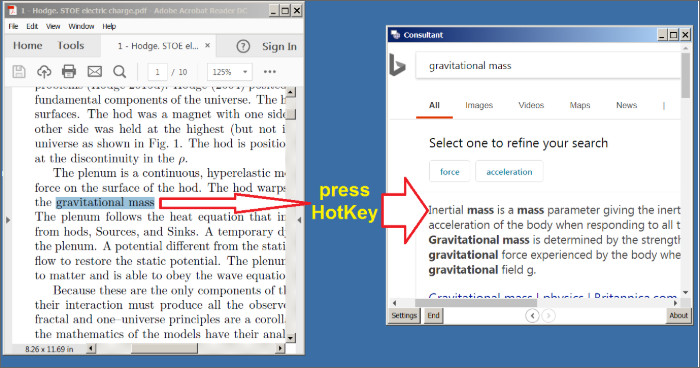Screen dimensions: 700x368
Task: Minimize the Consultant window
Action: click(x=662, y=35)
